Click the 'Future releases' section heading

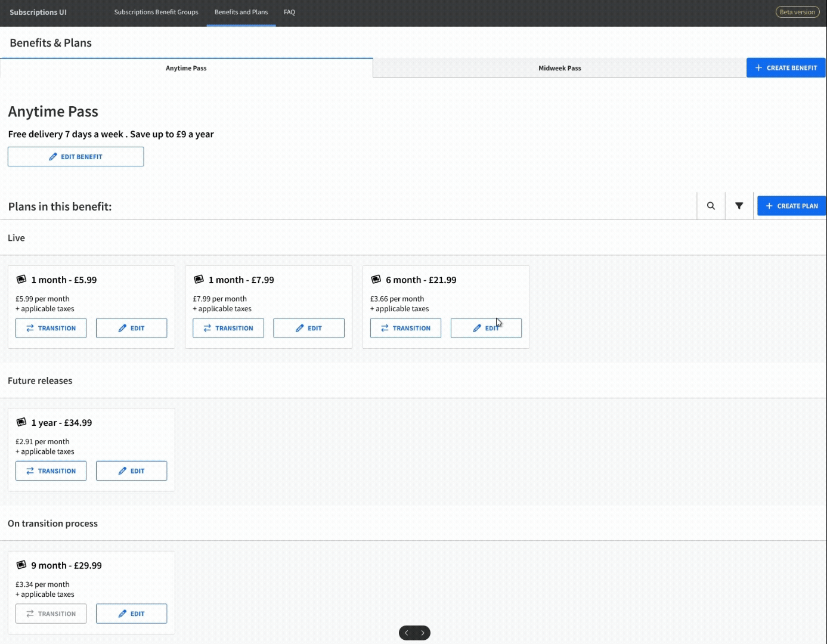(x=40, y=380)
